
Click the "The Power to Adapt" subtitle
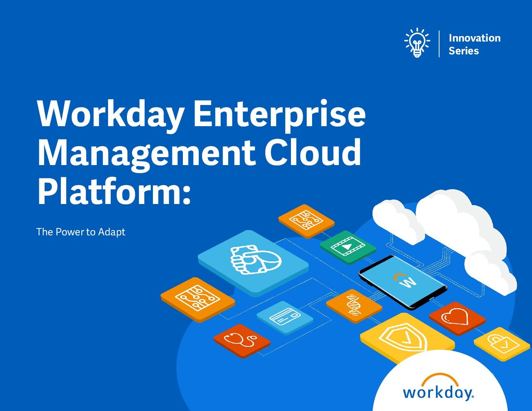(x=80, y=232)
